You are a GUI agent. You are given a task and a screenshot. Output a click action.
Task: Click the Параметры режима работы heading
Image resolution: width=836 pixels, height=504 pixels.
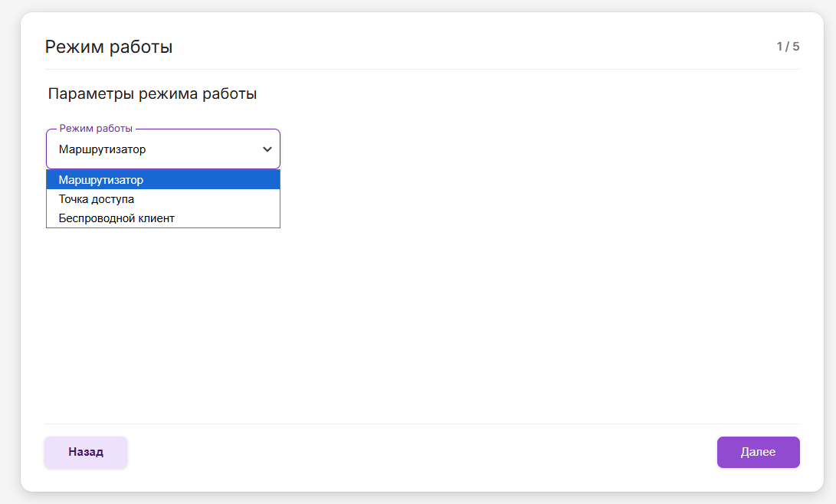[152, 94]
